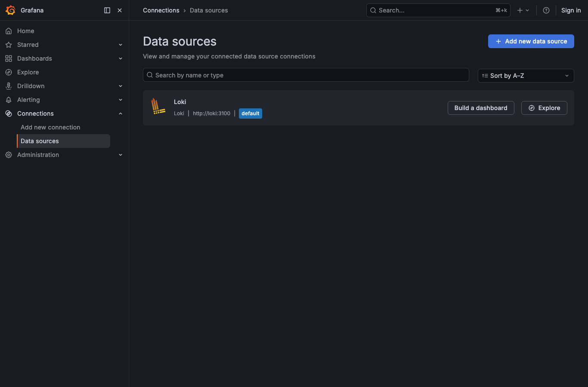Go to Home menu item
The width and height of the screenshot is (588, 387).
coord(26,31)
